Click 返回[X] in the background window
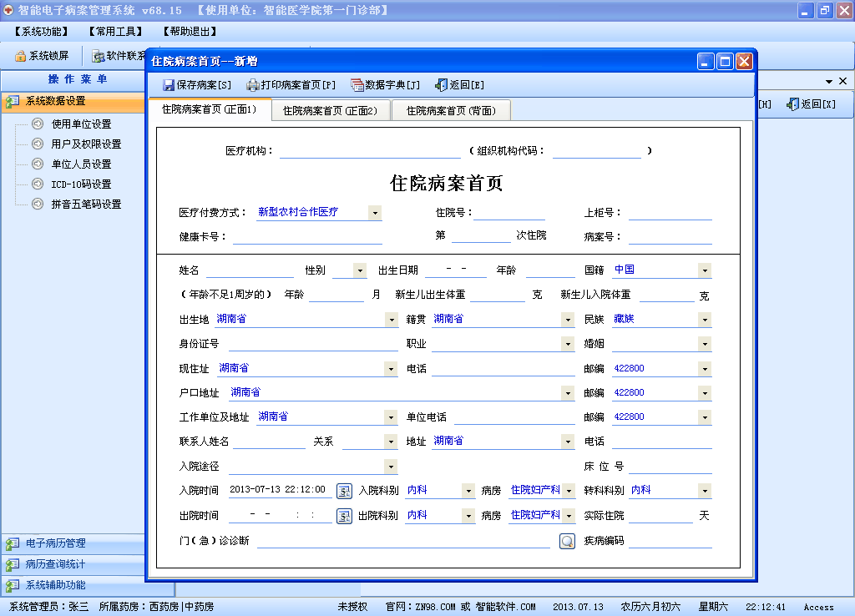 coord(811,104)
